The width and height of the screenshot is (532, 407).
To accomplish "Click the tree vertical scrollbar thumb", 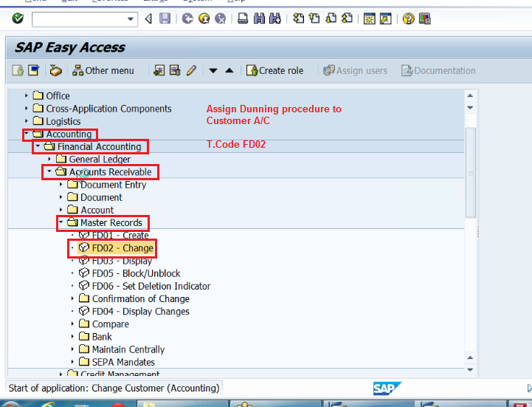I will click(x=471, y=173).
